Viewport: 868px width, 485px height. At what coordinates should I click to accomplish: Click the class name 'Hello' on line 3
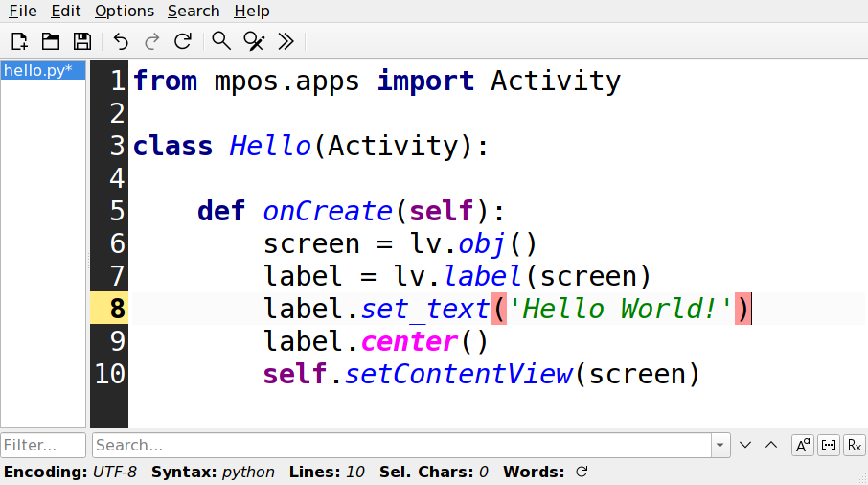coord(269,146)
